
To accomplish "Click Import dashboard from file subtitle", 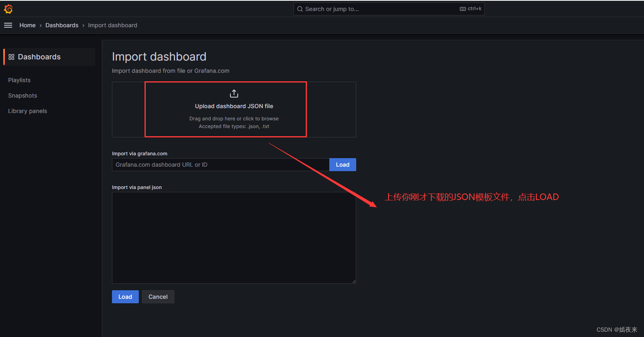I will point(171,71).
